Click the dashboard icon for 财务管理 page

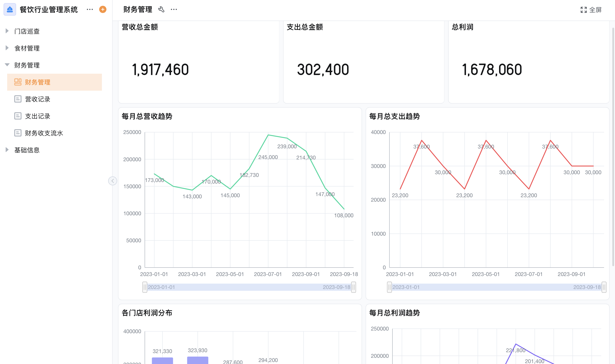(x=18, y=82)
